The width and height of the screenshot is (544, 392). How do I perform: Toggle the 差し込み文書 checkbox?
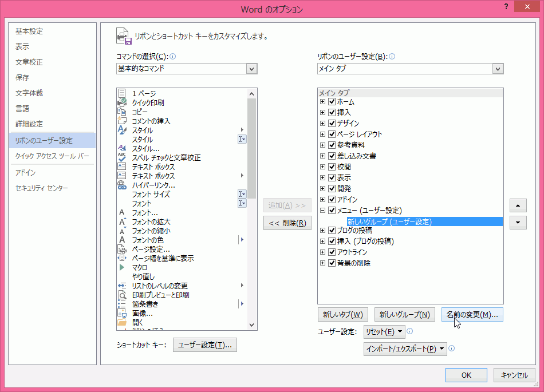[332, 156]
